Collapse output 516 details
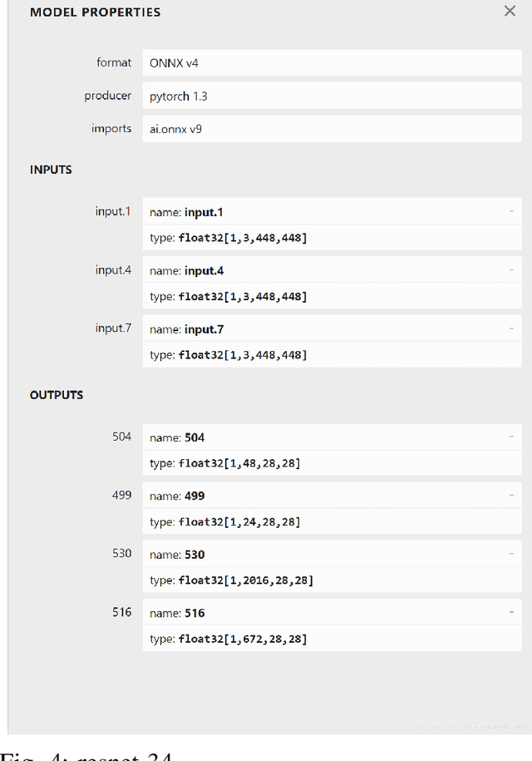Viewport: 532px width, 761px height. coord(511,612)
